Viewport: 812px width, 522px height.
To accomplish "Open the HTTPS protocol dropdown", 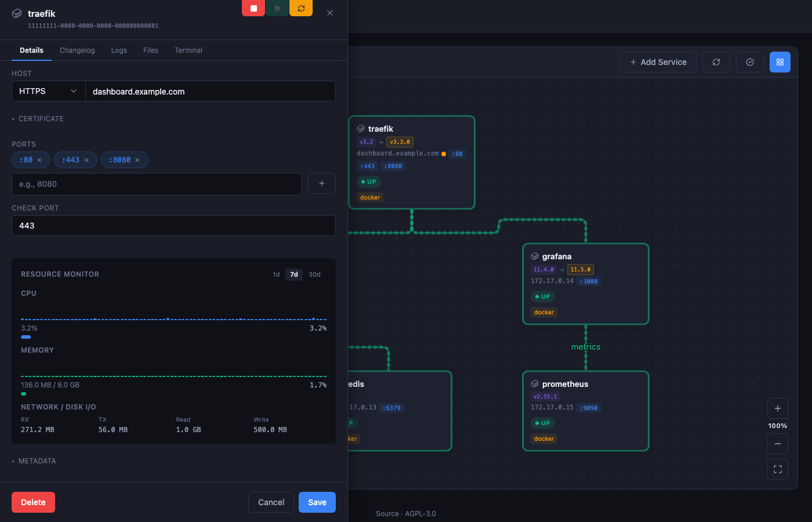I will [x=49, y=91].
